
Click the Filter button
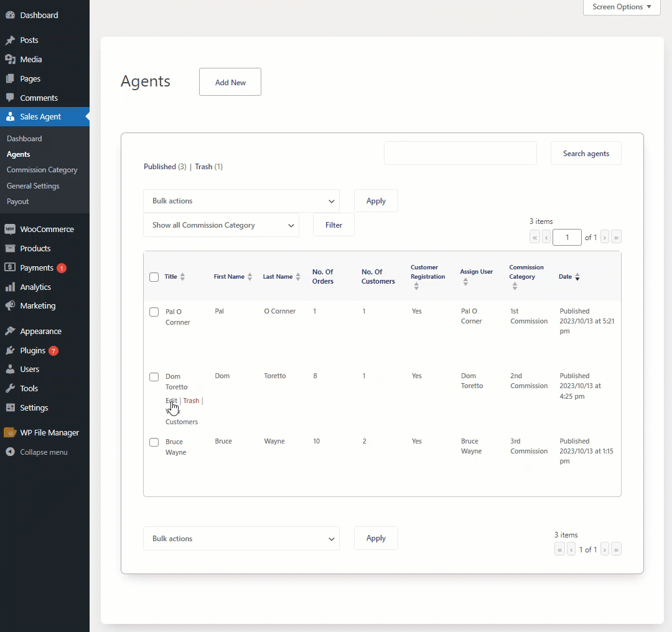[x=334, y=225]
